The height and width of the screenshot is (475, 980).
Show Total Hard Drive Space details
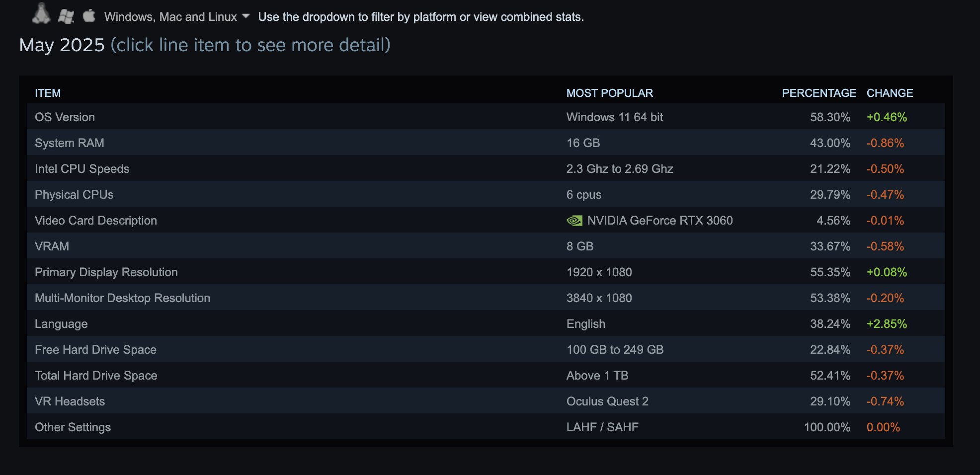click(486, 375)
